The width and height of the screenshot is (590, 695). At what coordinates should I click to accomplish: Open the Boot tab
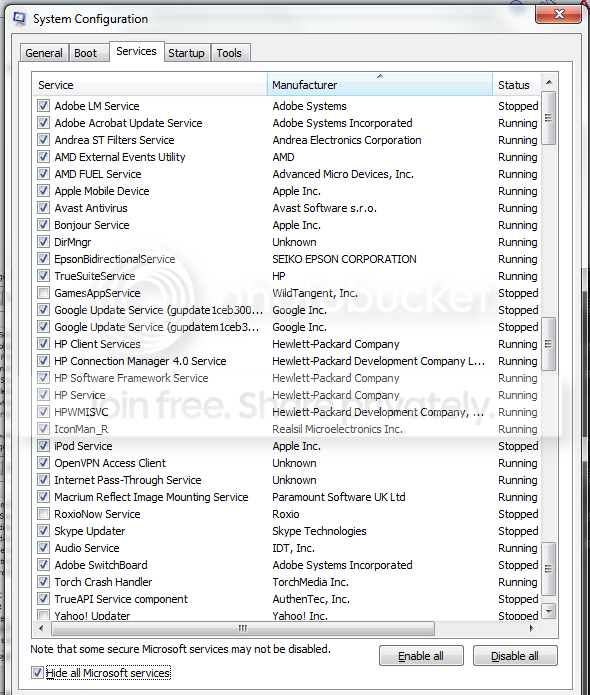87,53
